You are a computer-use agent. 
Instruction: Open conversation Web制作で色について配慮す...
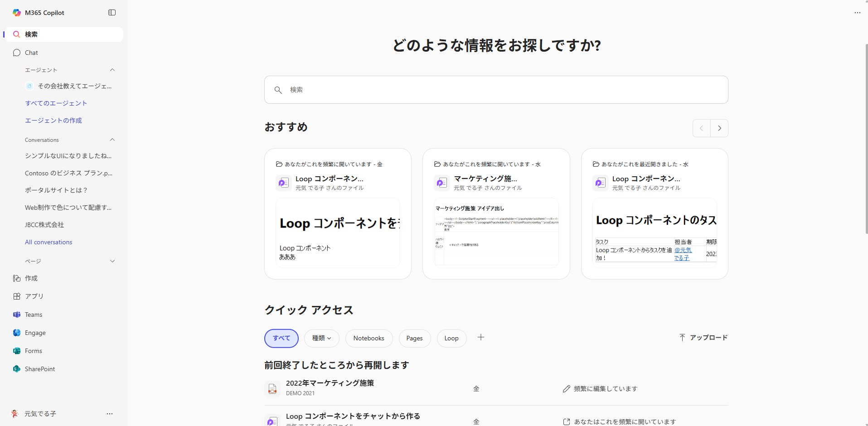(x=68, y=208)
